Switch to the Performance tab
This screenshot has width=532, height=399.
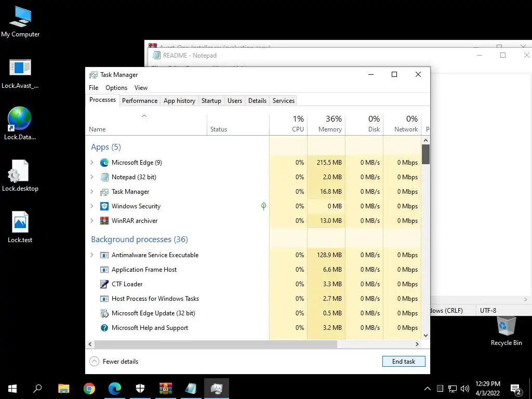140,101
